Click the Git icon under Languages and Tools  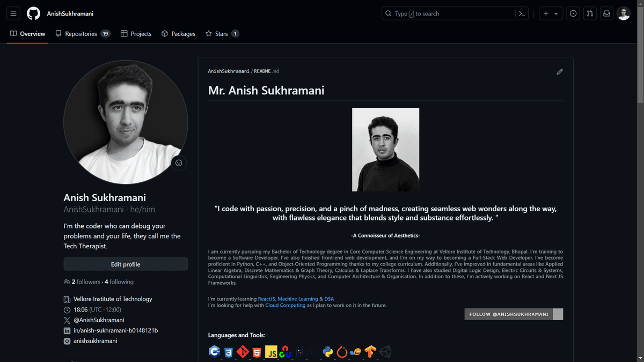point(243,352)
